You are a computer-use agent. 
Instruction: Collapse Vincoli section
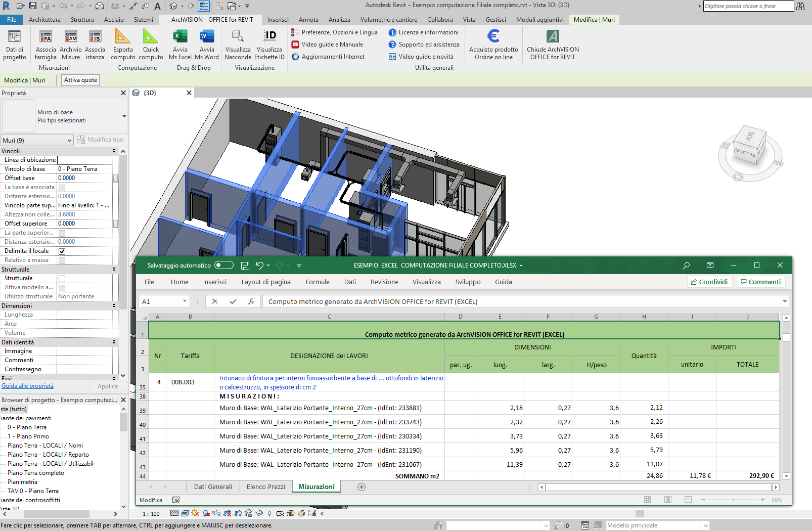click(x=114, y=151)
